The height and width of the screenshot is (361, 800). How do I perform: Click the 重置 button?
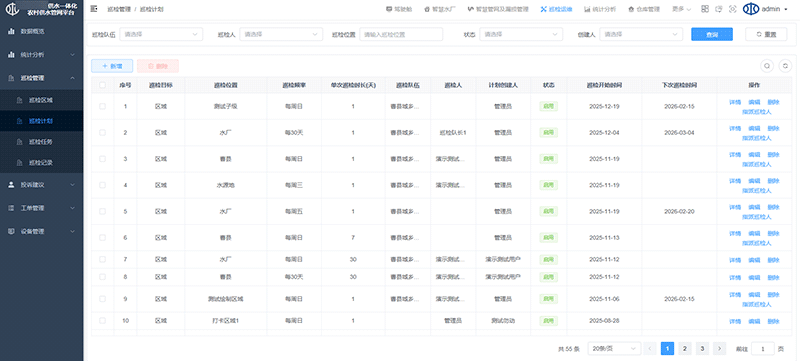click(x=766, y=34)
